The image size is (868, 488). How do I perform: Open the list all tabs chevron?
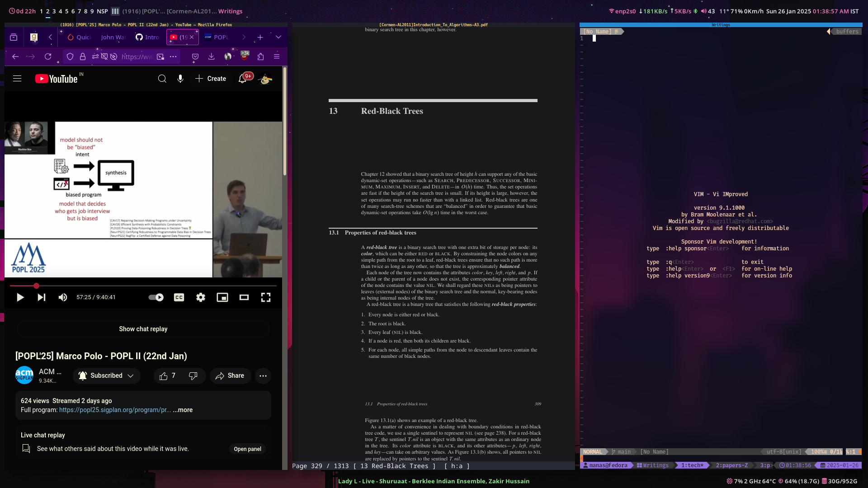point(278,37)
